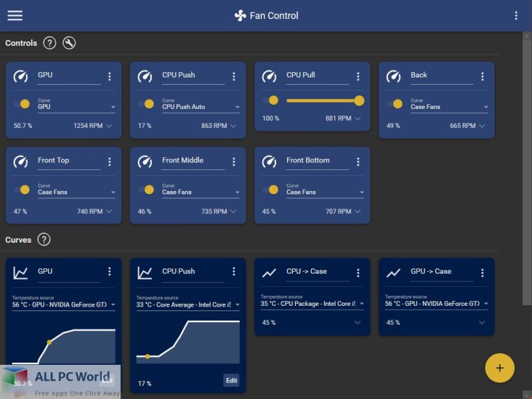Click Edit on the CPU Push curve
532x399 pixels.
coord(231,381)
